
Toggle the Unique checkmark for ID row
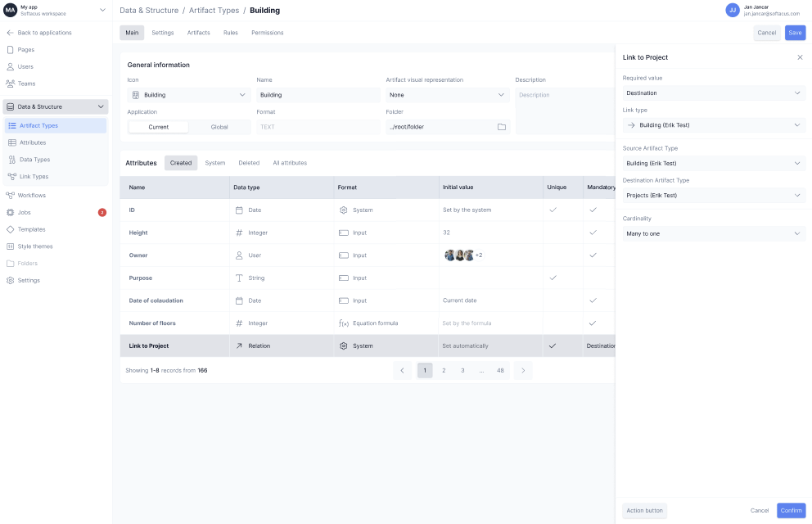coord(553,210)
